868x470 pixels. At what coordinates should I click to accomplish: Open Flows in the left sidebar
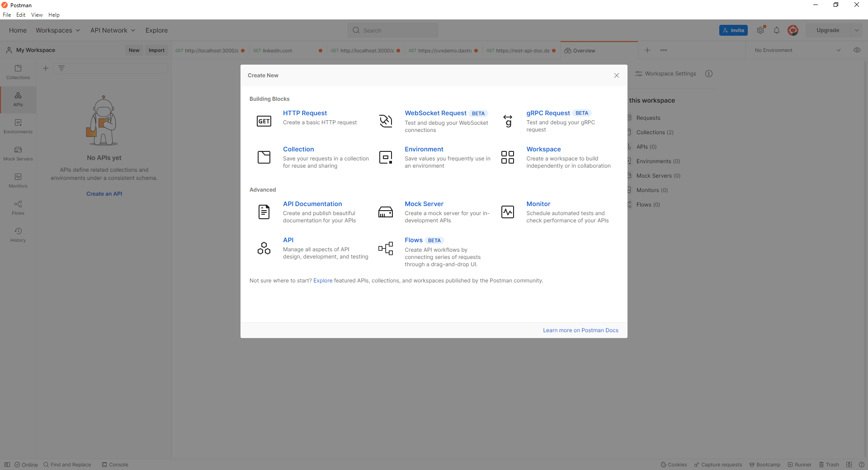click(x=18, y=208)
